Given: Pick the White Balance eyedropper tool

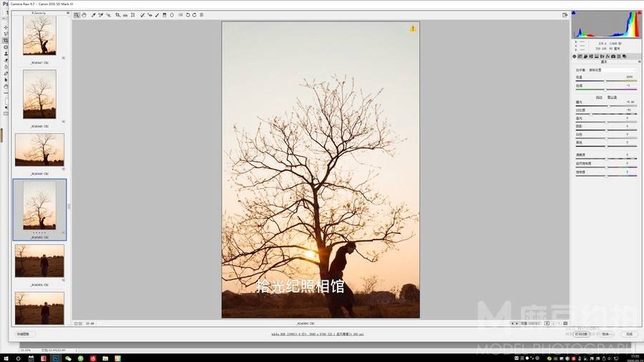Looking at the screenshot, I should pos(93,14).
